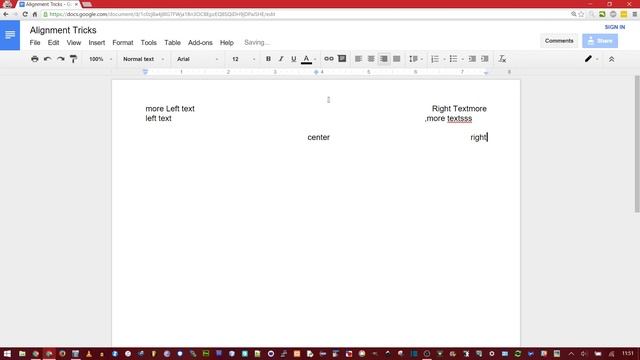Viewport: 640px width, 360px height.
Task: Open the Chrome menu icon
Action: click(635, 14)
